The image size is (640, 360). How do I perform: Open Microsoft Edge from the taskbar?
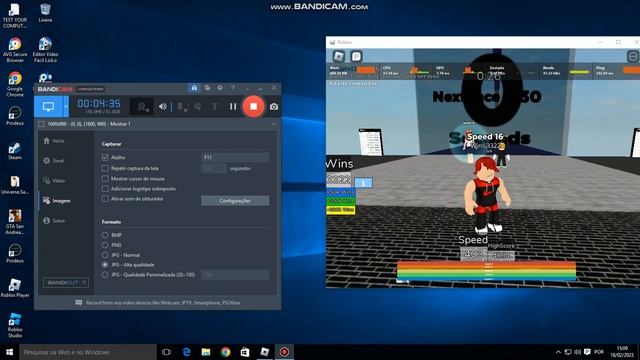(x=186, y=352)
